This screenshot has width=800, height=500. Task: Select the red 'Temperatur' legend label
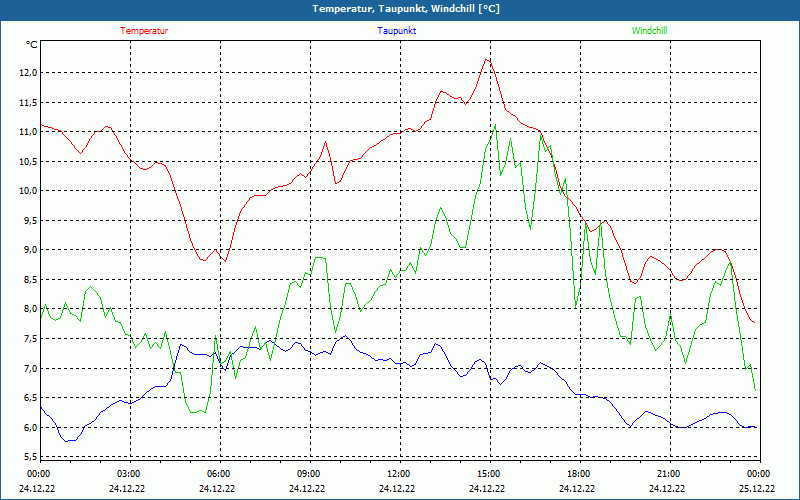pos(144,31)
